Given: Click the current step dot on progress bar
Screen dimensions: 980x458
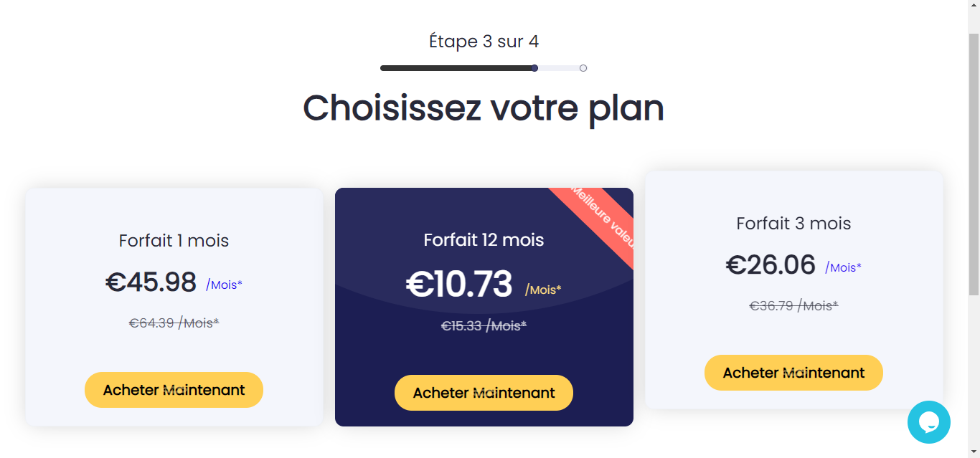Looking at the screenshot, I should click(535, 68).
